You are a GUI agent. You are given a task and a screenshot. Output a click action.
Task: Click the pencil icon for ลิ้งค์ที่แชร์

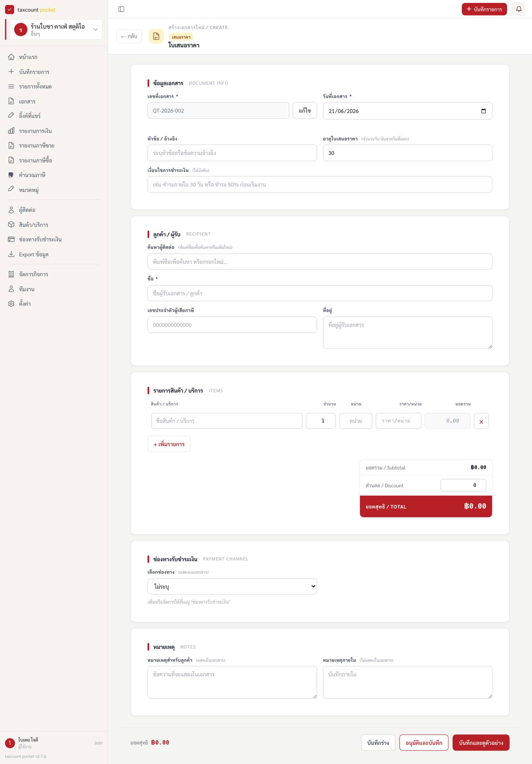coord(11,115)
